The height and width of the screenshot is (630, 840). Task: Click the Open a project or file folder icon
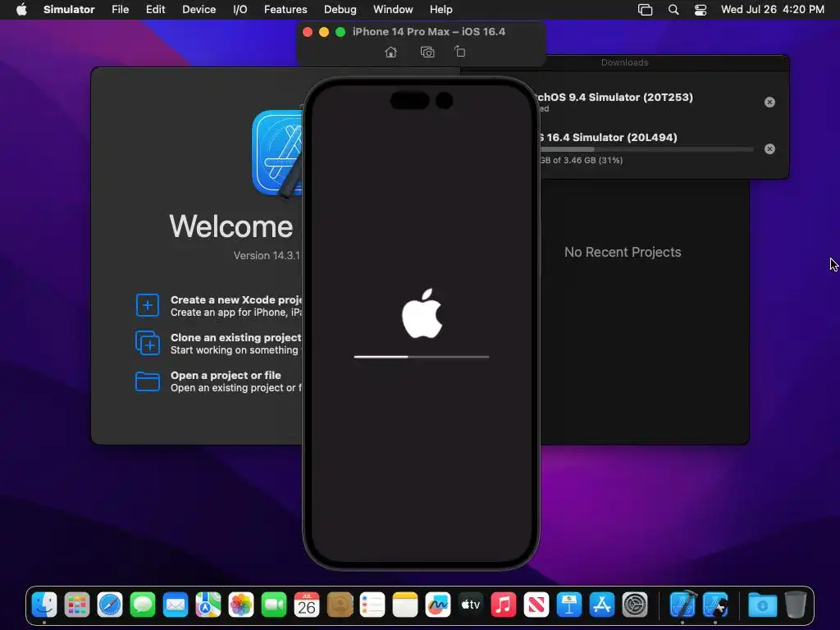click(x=148, y=381)
